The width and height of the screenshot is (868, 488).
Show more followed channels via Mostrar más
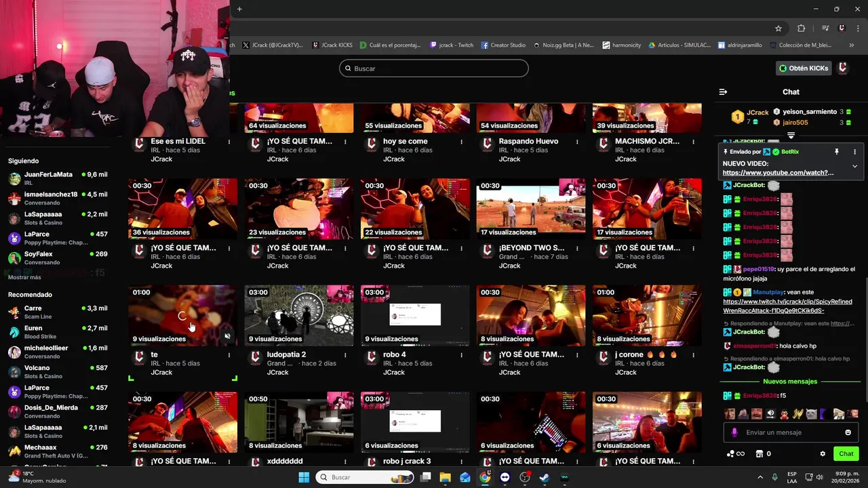[x=24, y=277]
